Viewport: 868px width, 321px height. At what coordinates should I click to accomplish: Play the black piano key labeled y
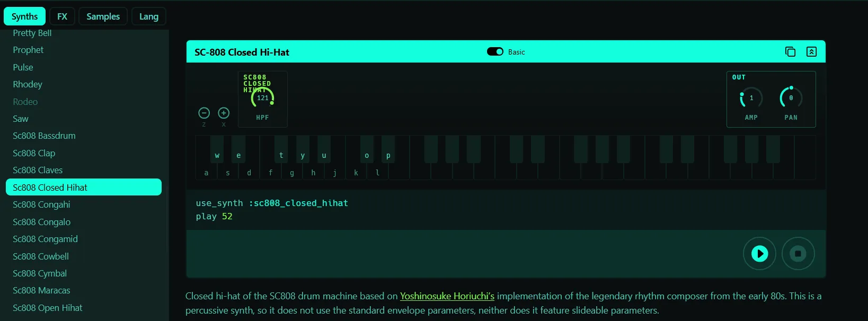click(303, 149)
